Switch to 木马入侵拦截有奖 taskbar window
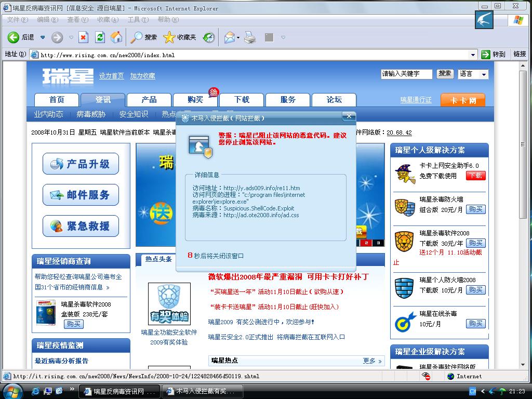The image size is (532, 399). 202,391
